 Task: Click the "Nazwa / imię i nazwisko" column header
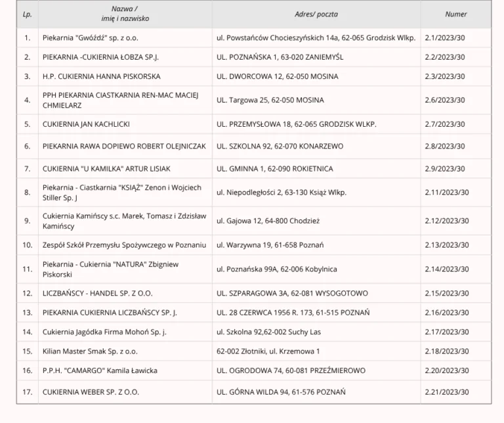pyautogui.click(x=125, y=14)
